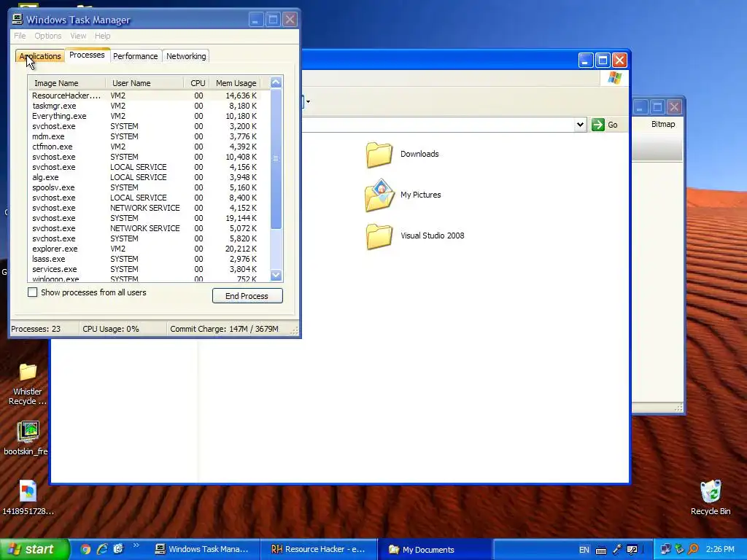Screen dimensions: 747x560
Task: Click the language bar keyboard icon
Action: click(x=601, y=550)
